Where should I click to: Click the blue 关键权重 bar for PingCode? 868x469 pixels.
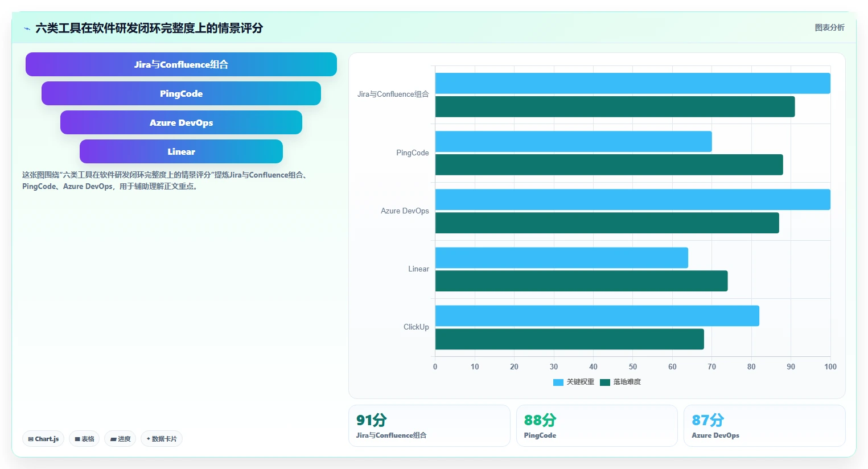(x=574, y=141)
